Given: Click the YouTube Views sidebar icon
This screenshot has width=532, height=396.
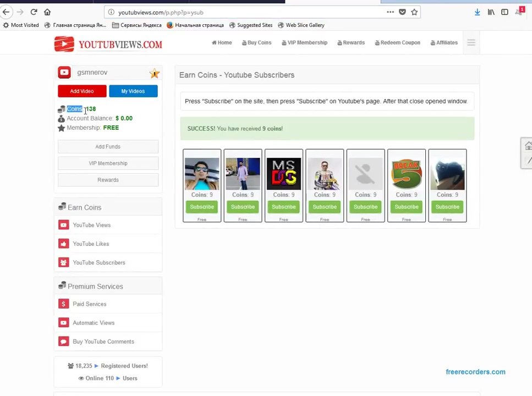Looking at the screenshot, I should [x=63, y=225].
